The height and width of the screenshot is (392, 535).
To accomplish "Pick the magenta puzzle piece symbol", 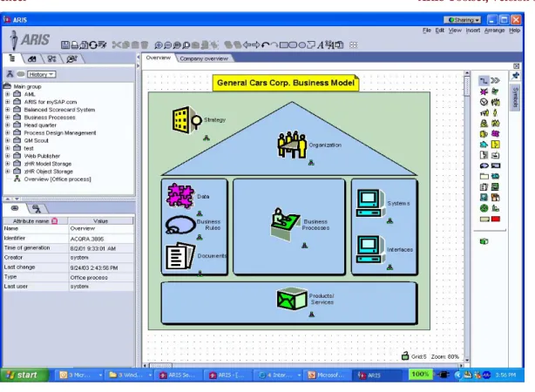I will click(496, 134).
